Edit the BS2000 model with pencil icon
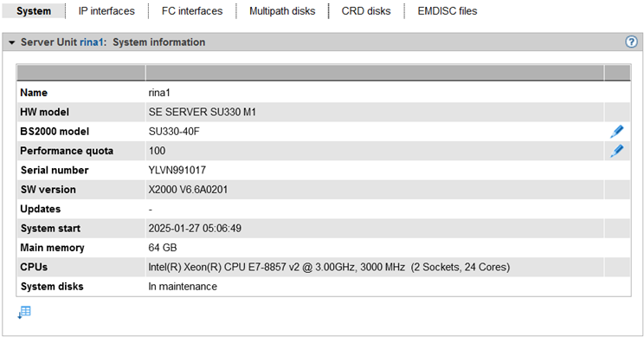 point(617,132)
